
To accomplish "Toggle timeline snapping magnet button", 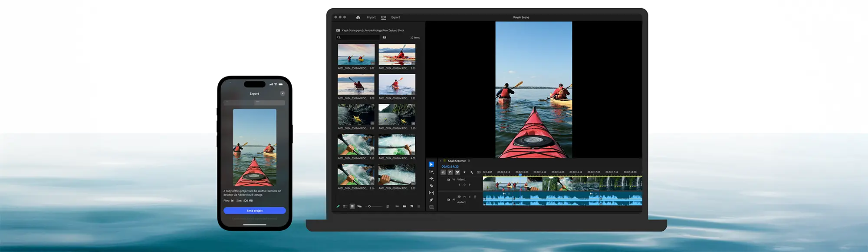I will (x=450, y=172).
